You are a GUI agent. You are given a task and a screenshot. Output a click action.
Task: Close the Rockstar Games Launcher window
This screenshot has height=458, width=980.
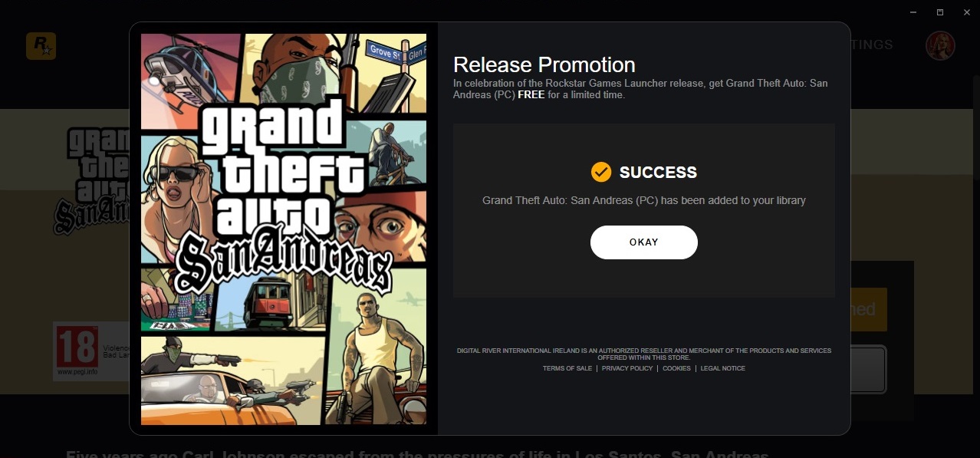tap(964, 12)
